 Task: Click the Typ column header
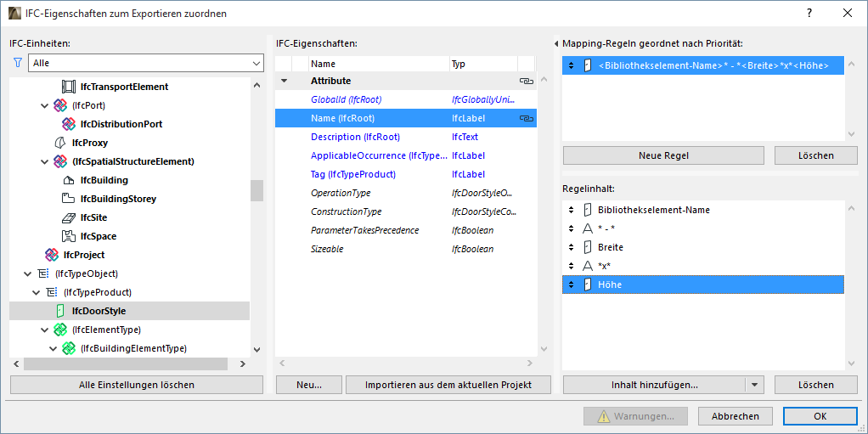point(482,64)
